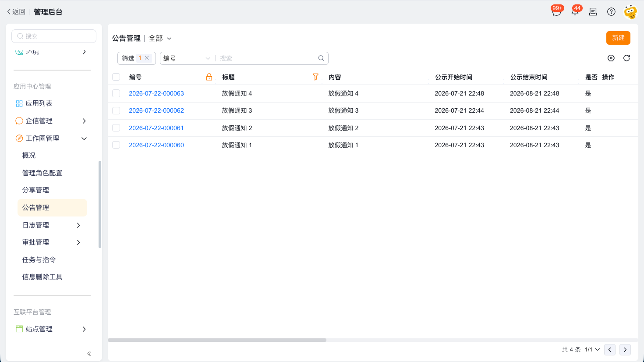Click title cell 放假通知 2
The width and height of the screenshot is (644, 362).
click(x=237, y=128)
